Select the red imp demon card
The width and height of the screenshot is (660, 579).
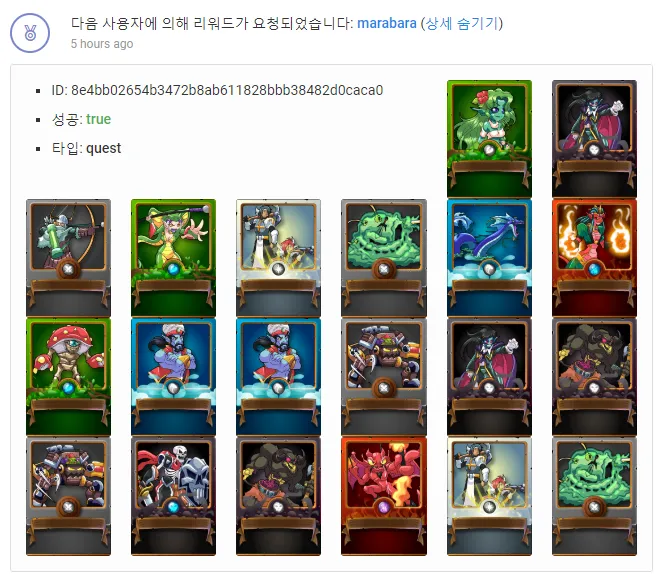click(x=383, y=496)
